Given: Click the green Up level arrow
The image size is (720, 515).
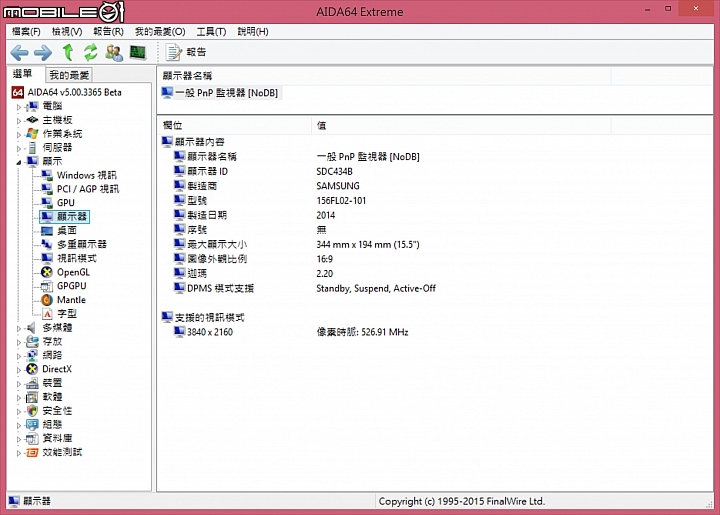Looking at the screenshot, I should 68,52.
